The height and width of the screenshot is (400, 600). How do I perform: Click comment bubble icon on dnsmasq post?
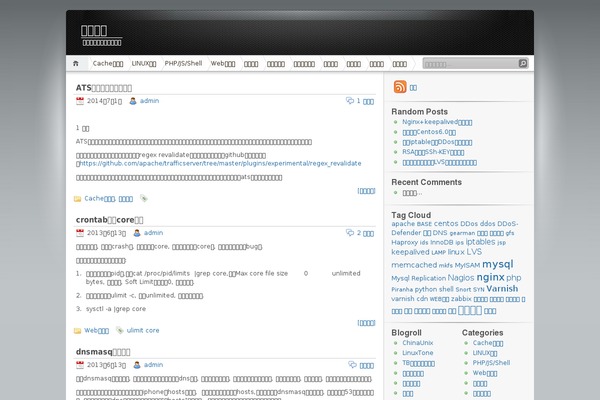click(x=352, y=365)
